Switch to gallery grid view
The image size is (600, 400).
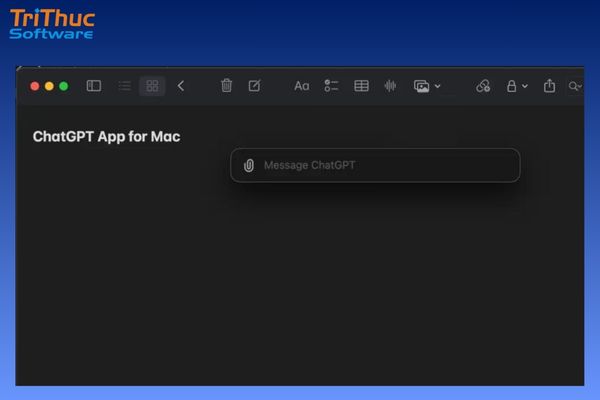click(152, 86)
